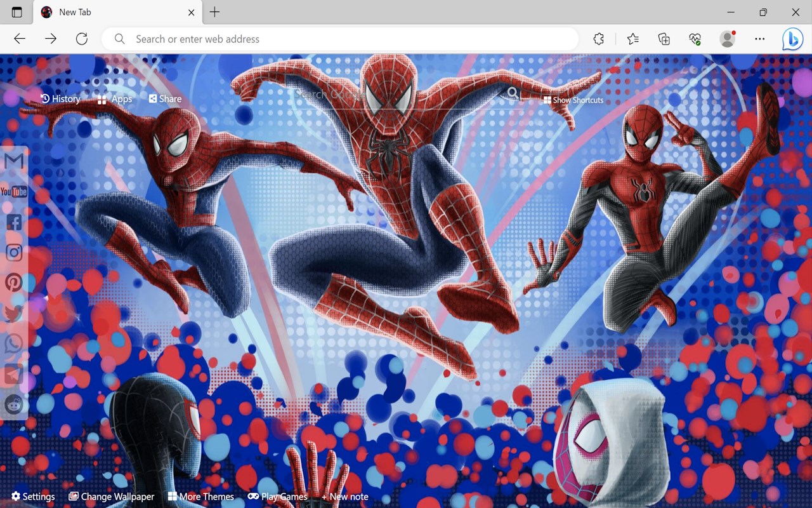Open Twitter shortcut in sidebar
The width and height of the screenshot is (812, 508).
tap(14, 313)
